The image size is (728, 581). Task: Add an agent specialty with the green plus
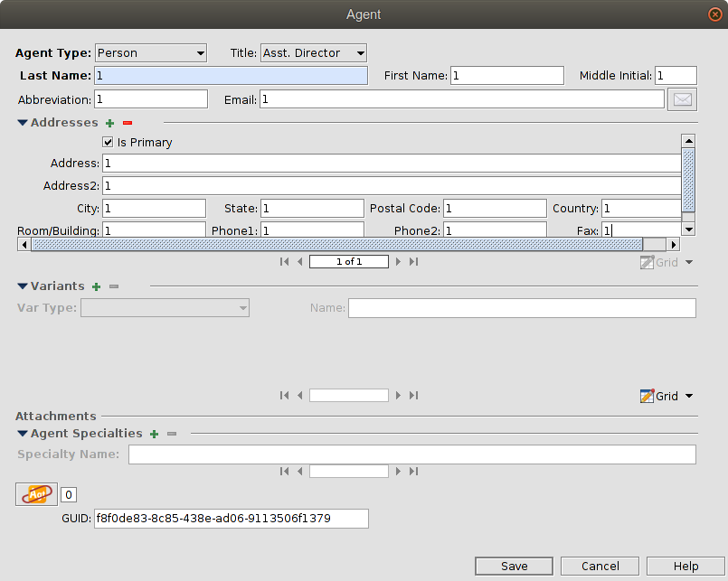[x=154, y=433]
